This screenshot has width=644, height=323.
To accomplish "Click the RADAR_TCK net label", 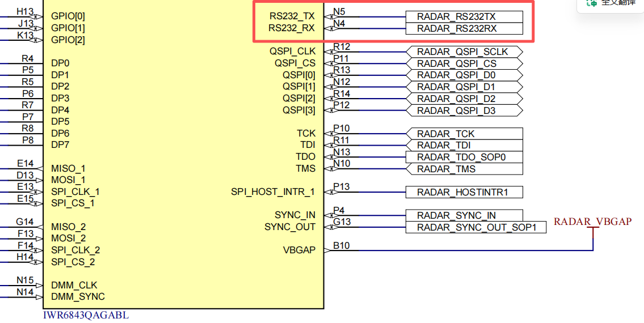I will tap(464, 134).
